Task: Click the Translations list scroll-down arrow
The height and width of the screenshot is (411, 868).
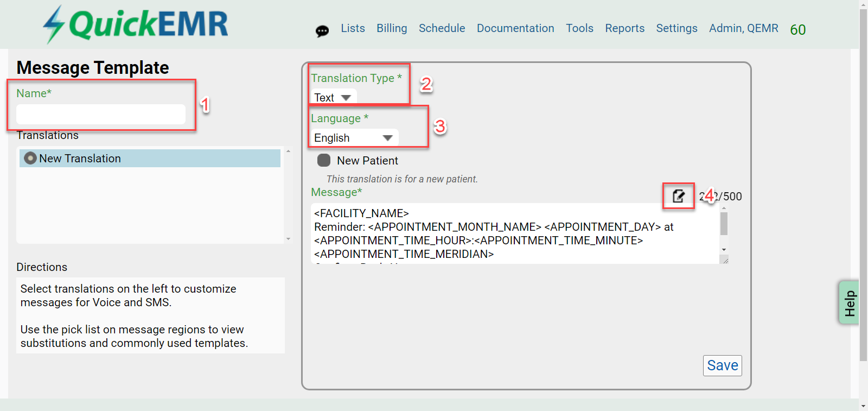Action: (x=288, y=239)
